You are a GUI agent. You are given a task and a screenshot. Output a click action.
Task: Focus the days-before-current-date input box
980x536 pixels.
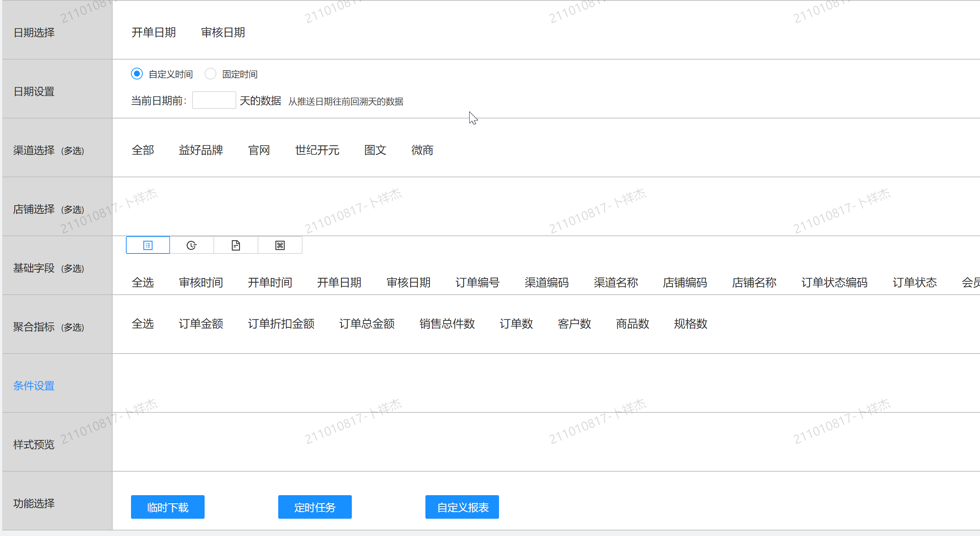214,100
